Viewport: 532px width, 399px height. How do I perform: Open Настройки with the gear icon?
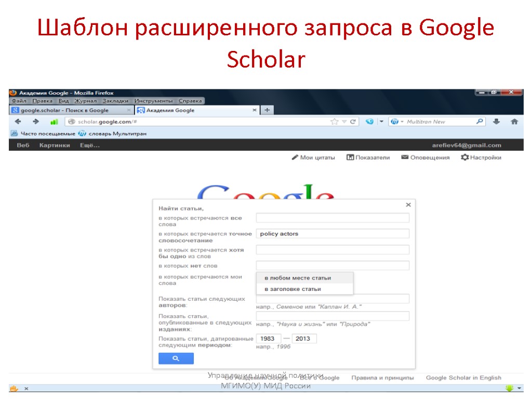point(481,157)
